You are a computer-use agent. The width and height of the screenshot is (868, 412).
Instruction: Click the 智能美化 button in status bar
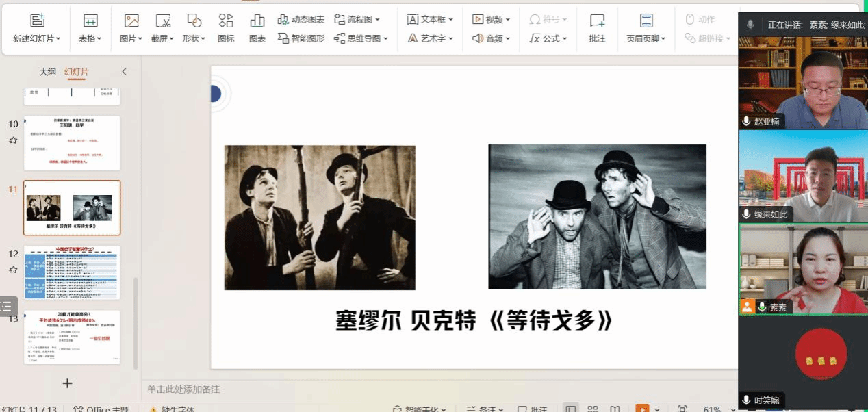[x=419, y=409]
